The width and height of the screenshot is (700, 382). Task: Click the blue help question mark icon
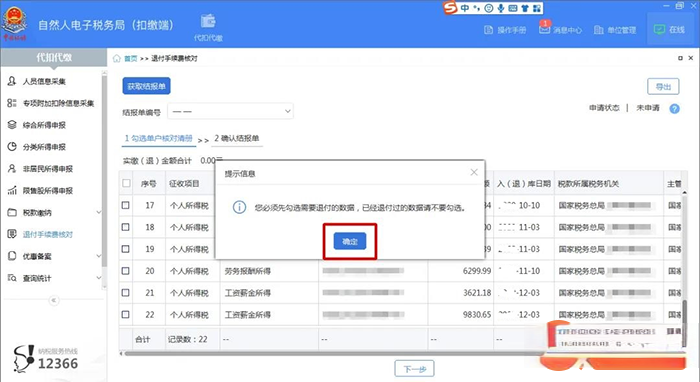coord(675,108)
